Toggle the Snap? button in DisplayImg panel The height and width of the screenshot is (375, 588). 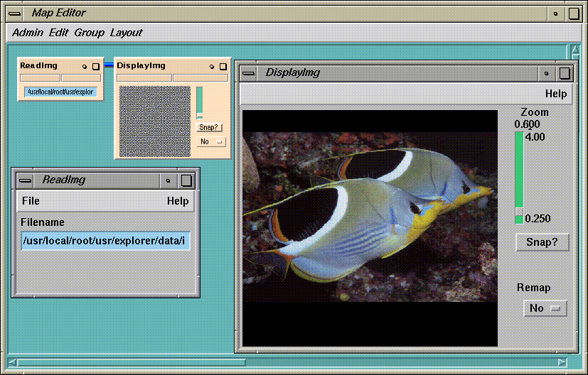pyautogui.click(x=542, y=242)
